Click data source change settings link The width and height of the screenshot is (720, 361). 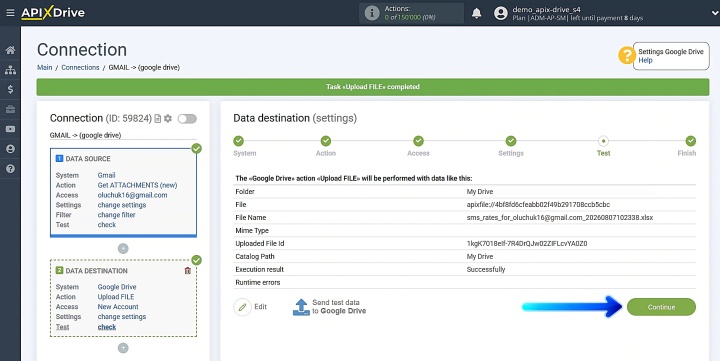[122, 205]
